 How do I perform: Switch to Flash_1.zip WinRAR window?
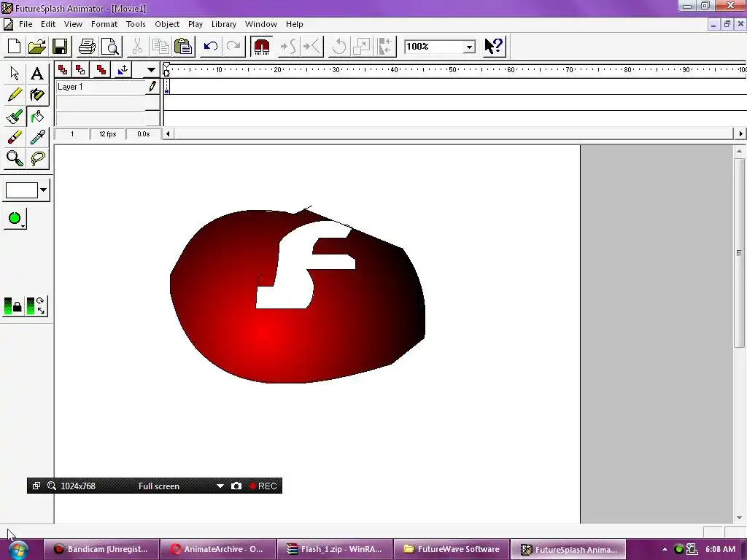point(334,550)
